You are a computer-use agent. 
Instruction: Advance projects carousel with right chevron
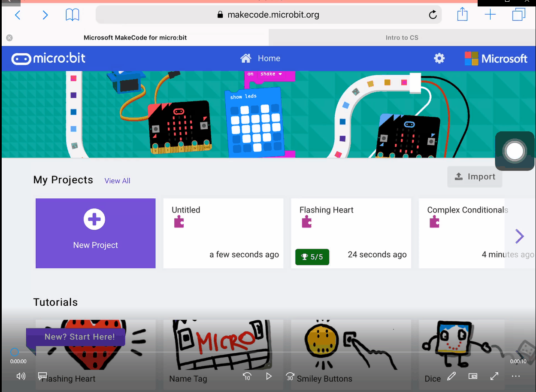click(520, 236)
